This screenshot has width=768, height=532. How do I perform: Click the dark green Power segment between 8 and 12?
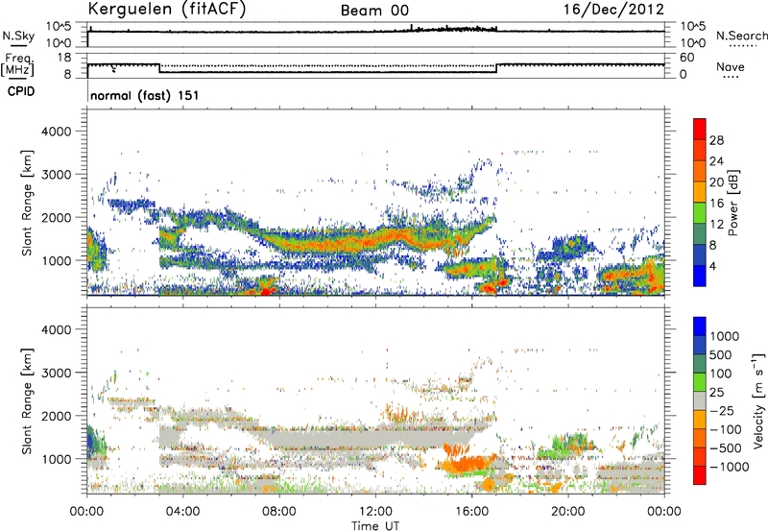pos(700,234)
